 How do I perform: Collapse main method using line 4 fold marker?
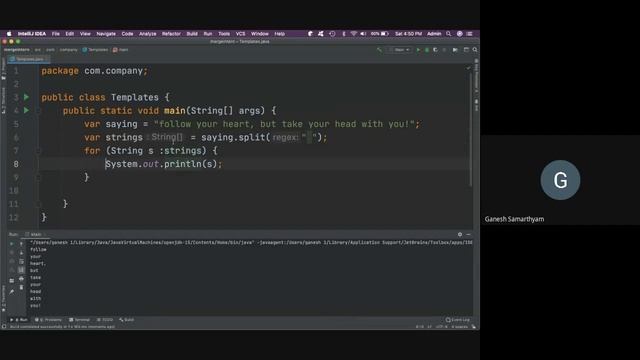(x=39, y=111)
